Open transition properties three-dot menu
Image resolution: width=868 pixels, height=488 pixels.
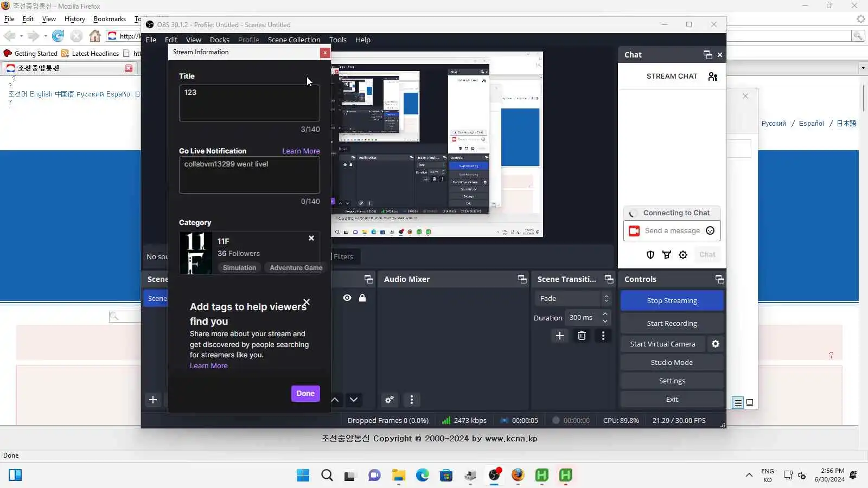click(x=603, y=336)
